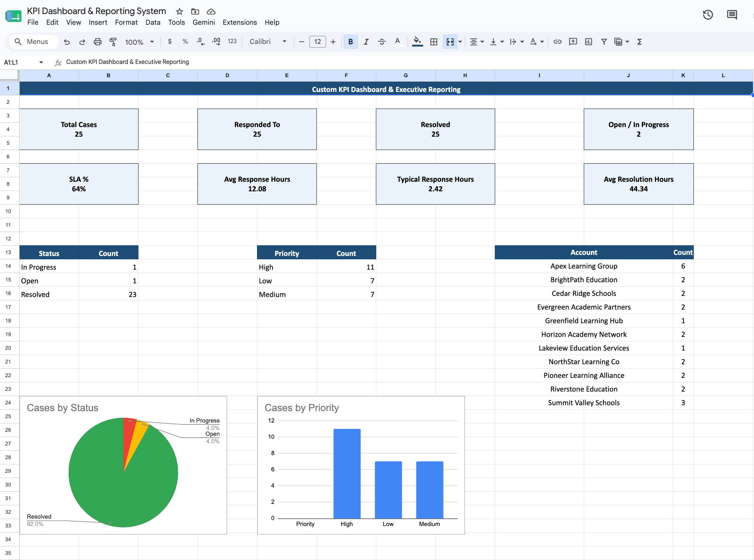This screenshot has height=560, width=754.
Task: Select the Cases by Priority bar chart
Action: (361, 465)
